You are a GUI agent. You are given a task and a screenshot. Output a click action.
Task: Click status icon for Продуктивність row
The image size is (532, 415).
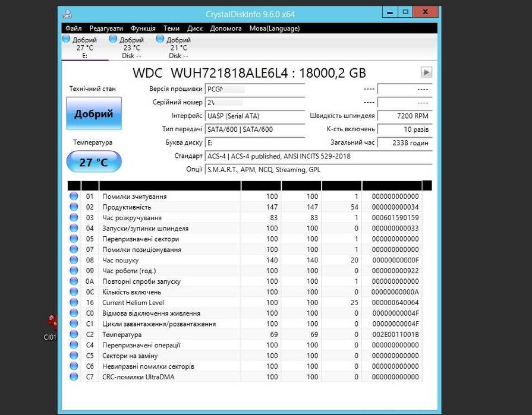tap(74, 207)
